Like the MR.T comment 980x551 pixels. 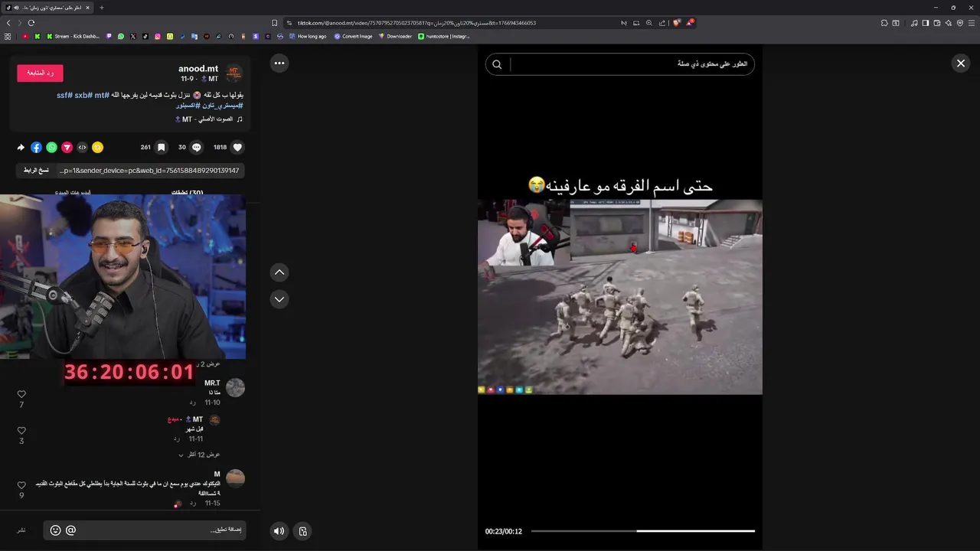(21, 395)
